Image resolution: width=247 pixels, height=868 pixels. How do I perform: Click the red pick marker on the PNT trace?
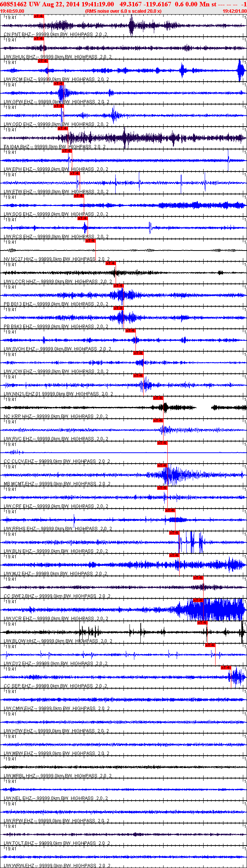(x=39, y=16)
